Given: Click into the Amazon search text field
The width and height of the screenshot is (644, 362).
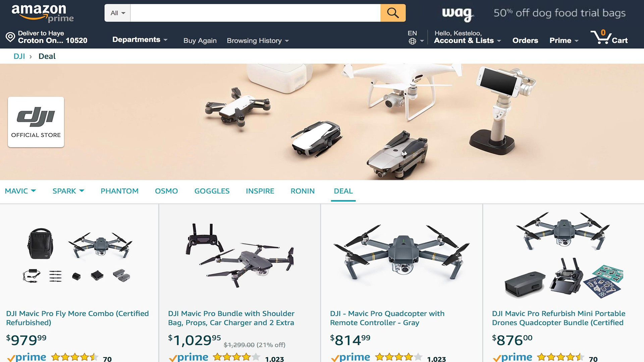Looking at the screenshot, I should tap(255, 13).
